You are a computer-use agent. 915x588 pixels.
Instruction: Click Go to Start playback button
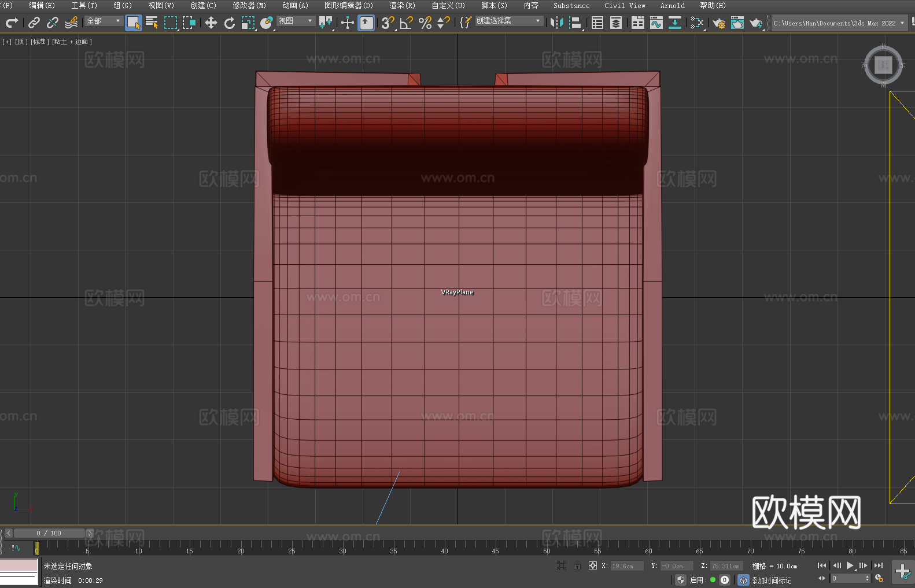tap(822, 565)
